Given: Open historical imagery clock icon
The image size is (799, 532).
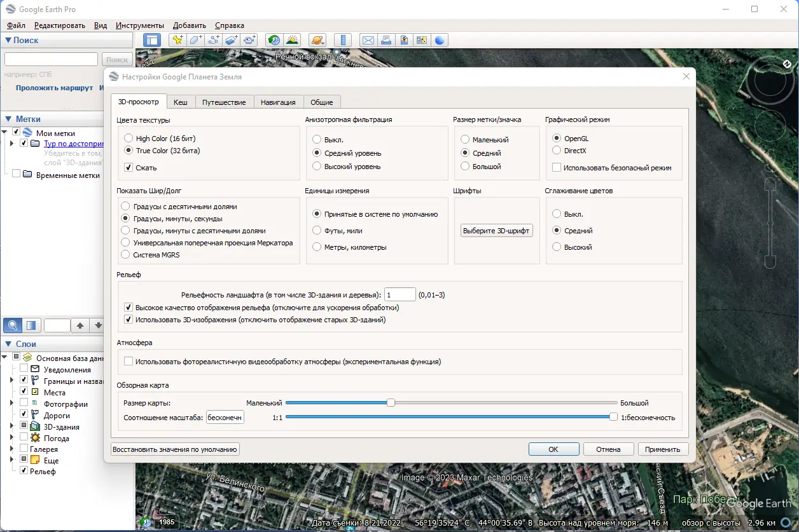Looking at the screenshot, I should pyautogui.click(x=274, y=40).
